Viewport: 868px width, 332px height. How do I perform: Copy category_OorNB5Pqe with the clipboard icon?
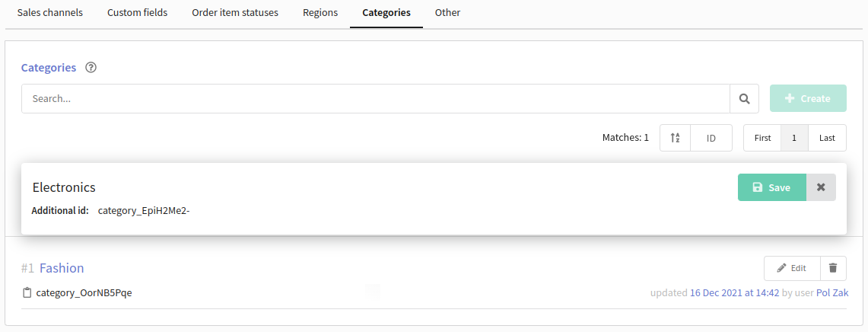click(x=27, y=292)
